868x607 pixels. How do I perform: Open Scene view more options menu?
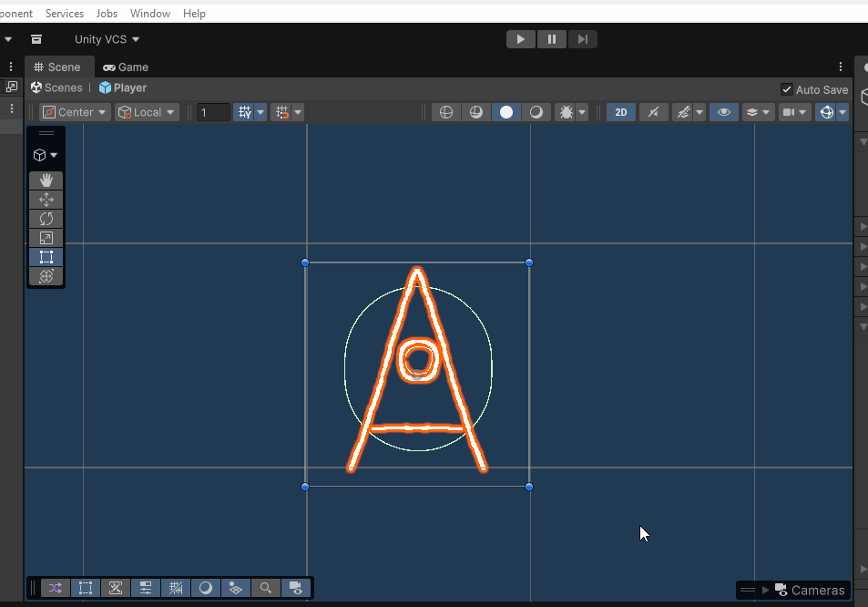841,67
